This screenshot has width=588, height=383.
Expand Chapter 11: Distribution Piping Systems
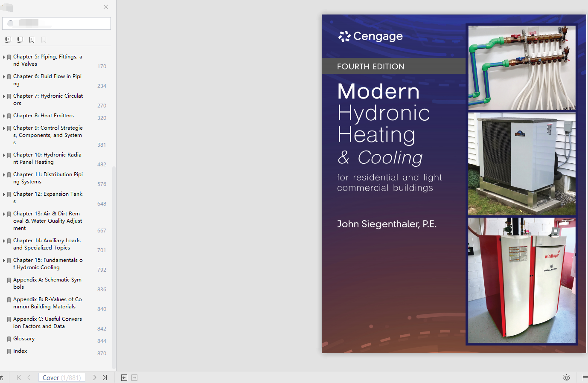(x=4, y=174)
